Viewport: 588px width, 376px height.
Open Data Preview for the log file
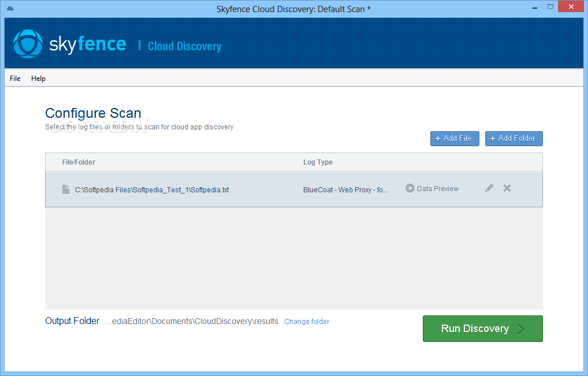pos(432,188)
